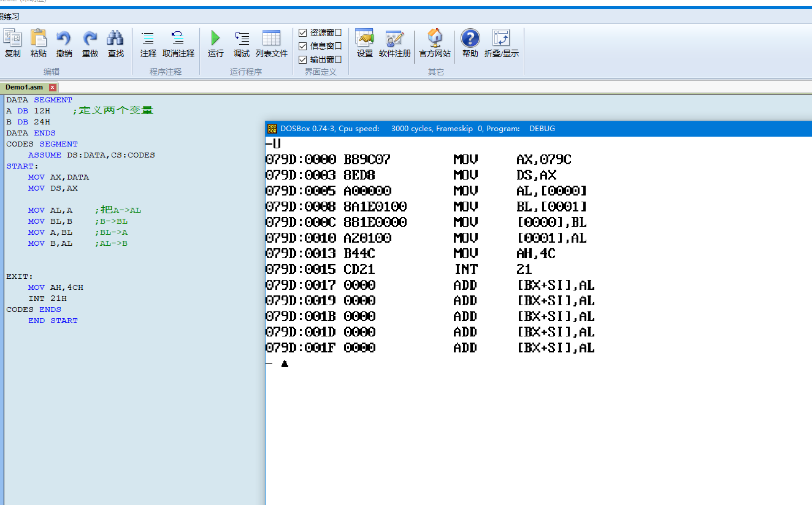812x505 pixels.
Task: Switch to Demo1.asm tab
Action: (x=25, y=87)
